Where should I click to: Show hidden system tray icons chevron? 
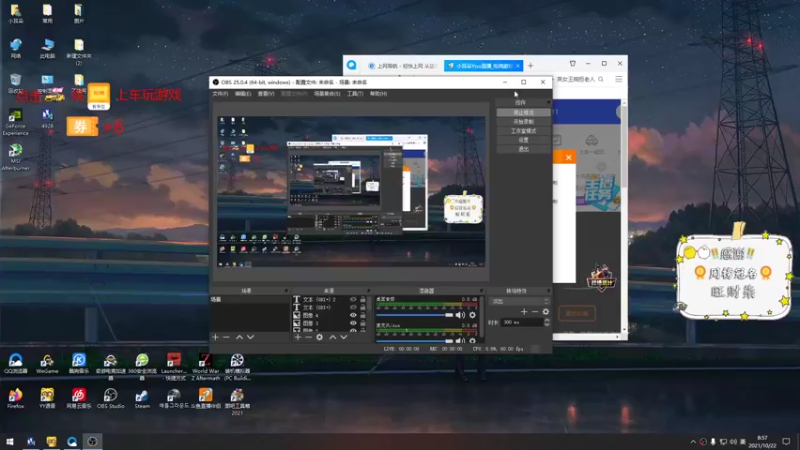[693, 442]
